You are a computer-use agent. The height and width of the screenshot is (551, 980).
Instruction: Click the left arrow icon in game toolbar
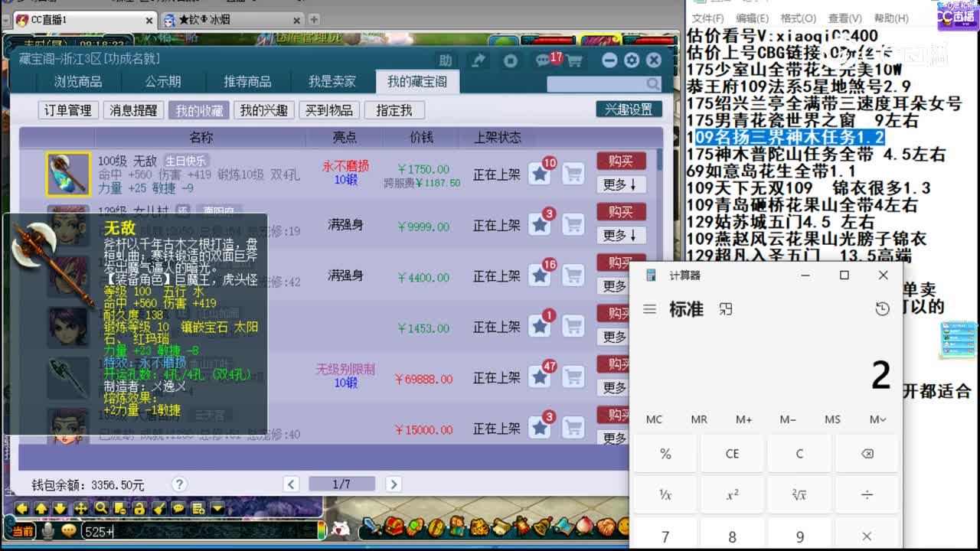coord(21,508)
